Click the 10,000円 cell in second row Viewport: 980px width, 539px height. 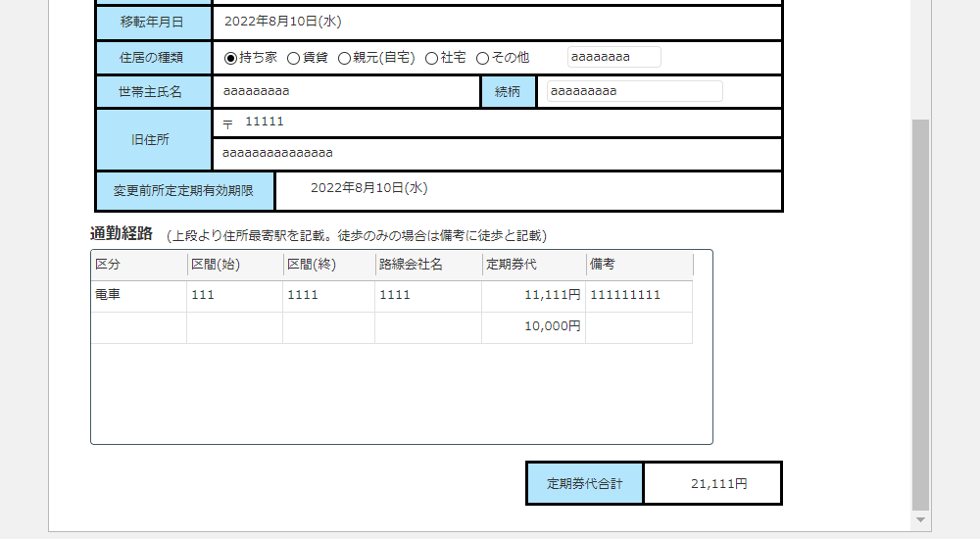[x=533, y=327]
